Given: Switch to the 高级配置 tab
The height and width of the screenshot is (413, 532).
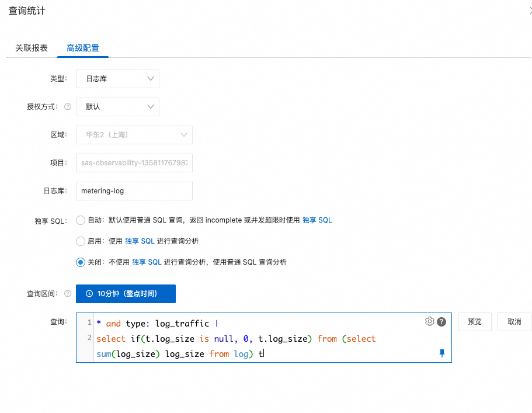Looking at the screenshot, I should pos(83,48).
